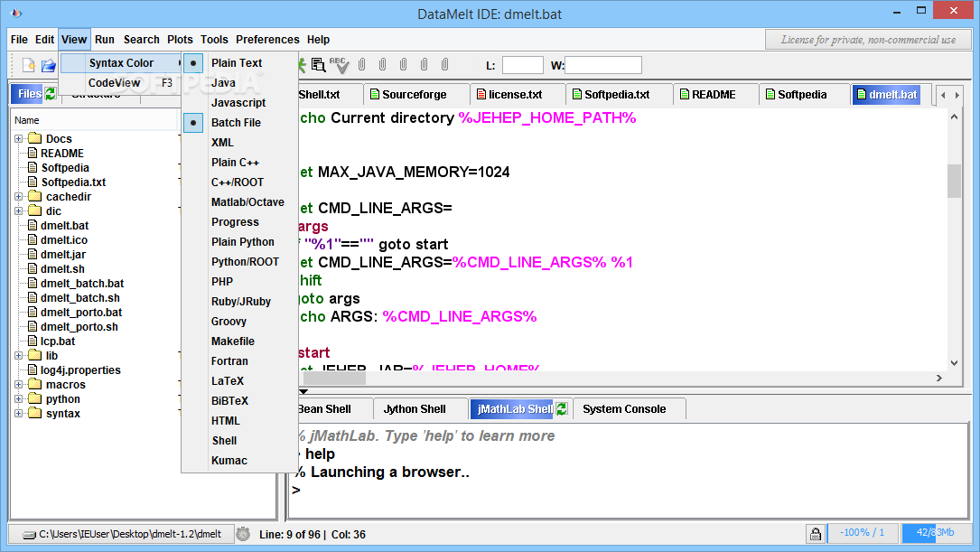This screenshot has height=552, width=980.
Task: Open the Syntax Color submenu
Action: 121,63
